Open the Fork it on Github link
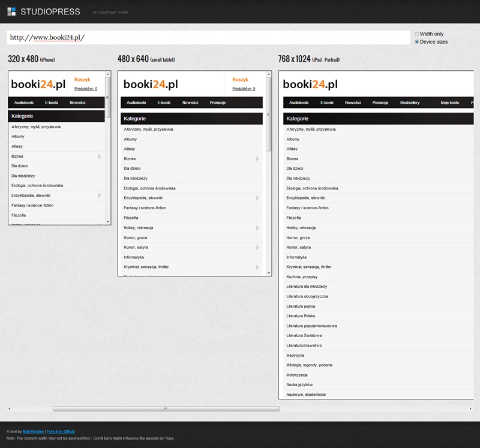480x448 pixels. pos(62,431)
